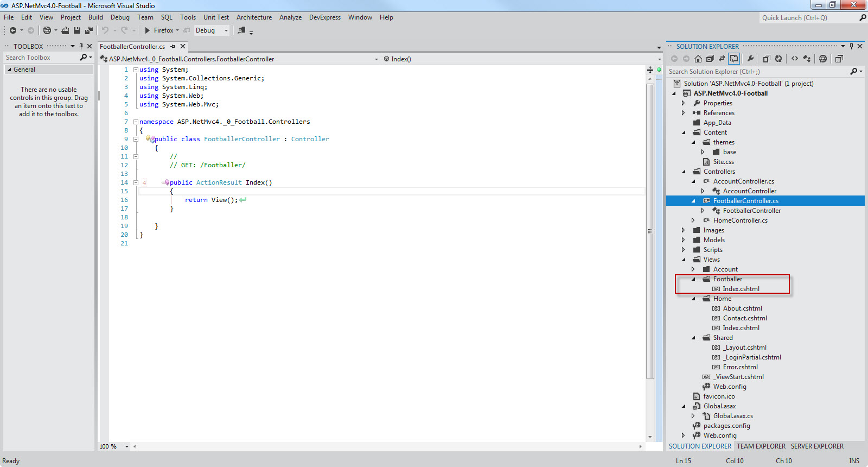Click the General group header in the Toolbox

click(x=49, y=70)
